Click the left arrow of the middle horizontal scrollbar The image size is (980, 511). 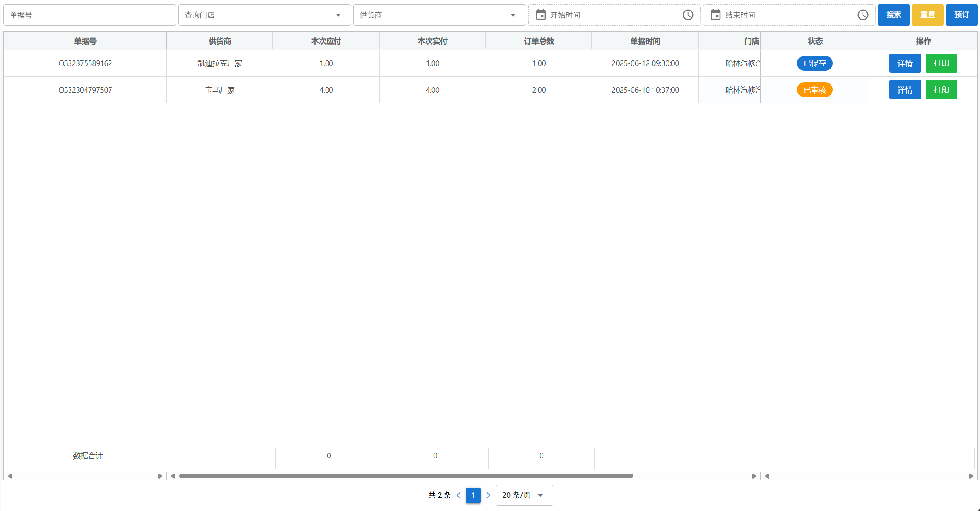tap(173, 476)
